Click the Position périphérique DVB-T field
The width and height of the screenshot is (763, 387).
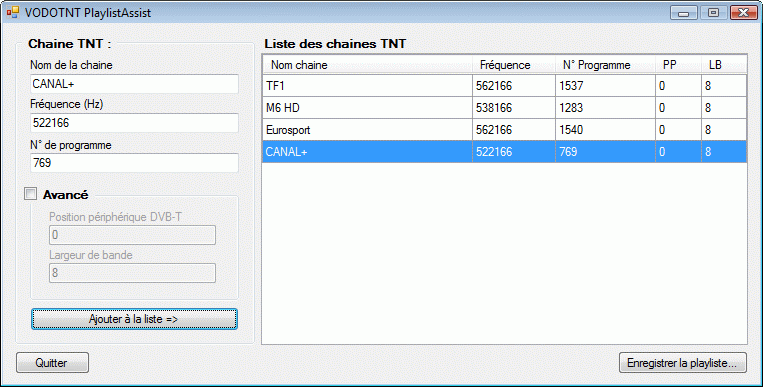point(132,235)
